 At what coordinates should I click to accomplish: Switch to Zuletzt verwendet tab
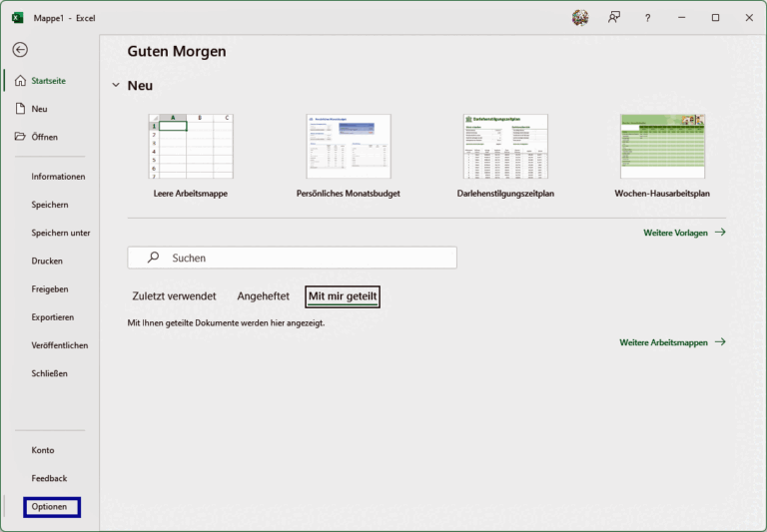[174, 296]
